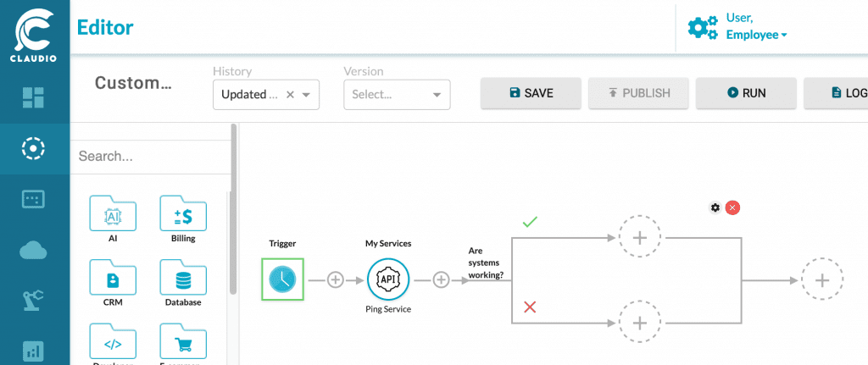Image resolution: width=868 pixels, height=365 pixels.
Task: Click the green checkmark branch indicator
Action: [x=530, y=223]
